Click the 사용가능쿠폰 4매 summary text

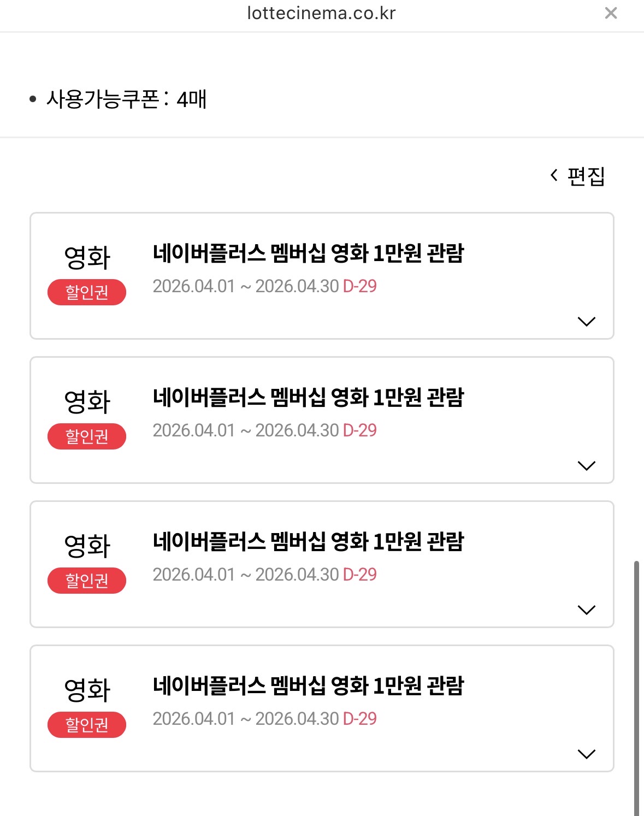pos(126,99)
